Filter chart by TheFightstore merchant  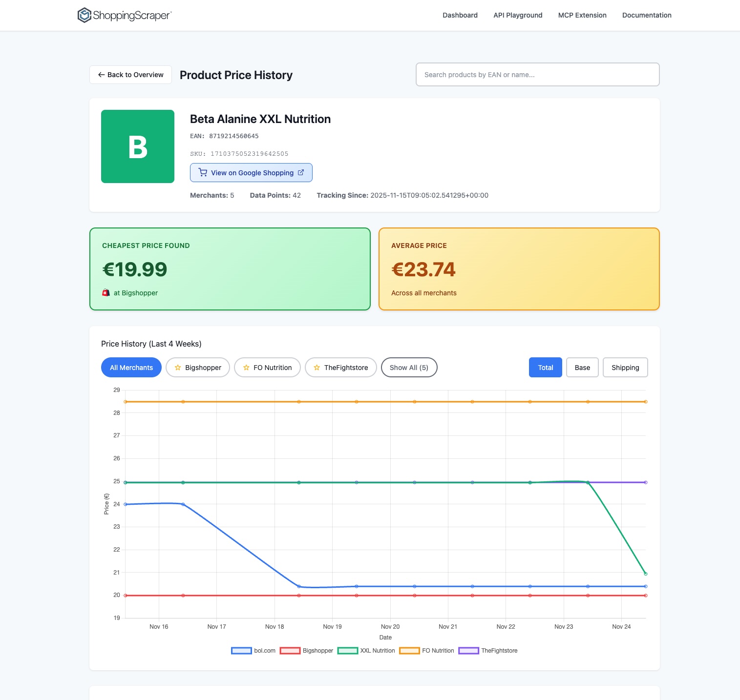(341, 368)
